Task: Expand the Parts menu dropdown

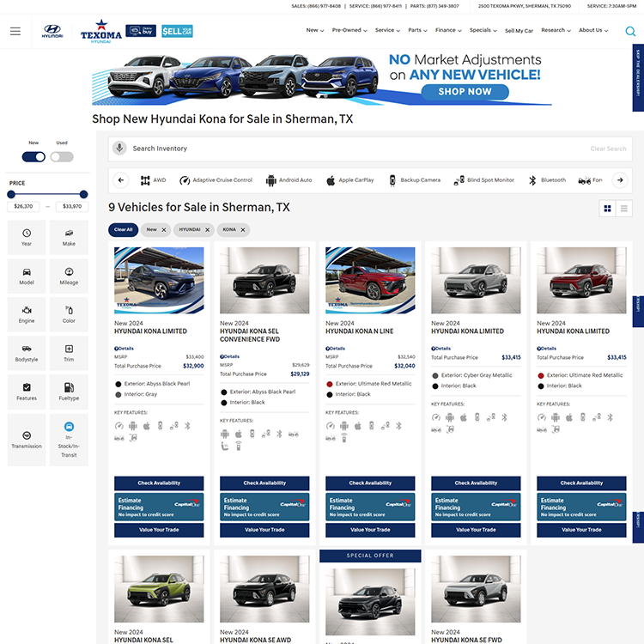Action: 417,30
